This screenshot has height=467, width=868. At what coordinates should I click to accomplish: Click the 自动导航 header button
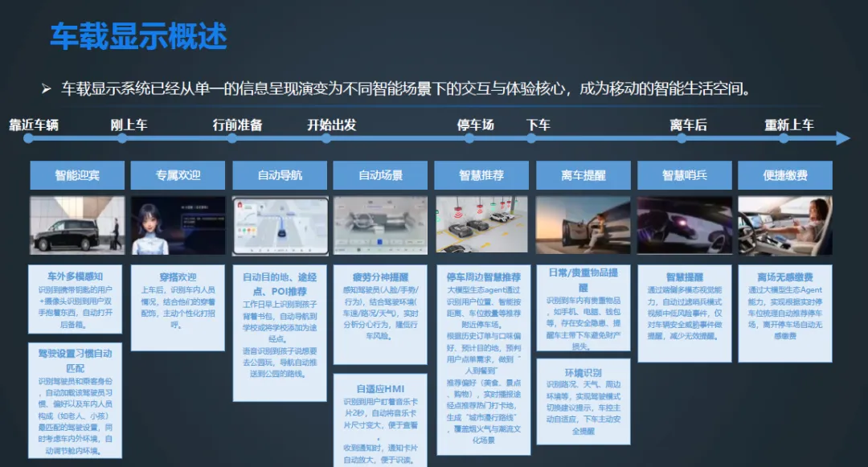[281, 174]
